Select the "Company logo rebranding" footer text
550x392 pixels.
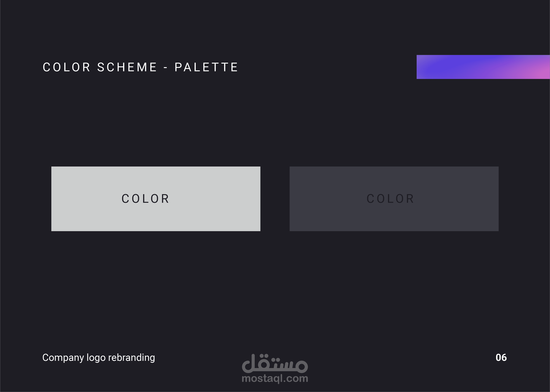[98, 358]
